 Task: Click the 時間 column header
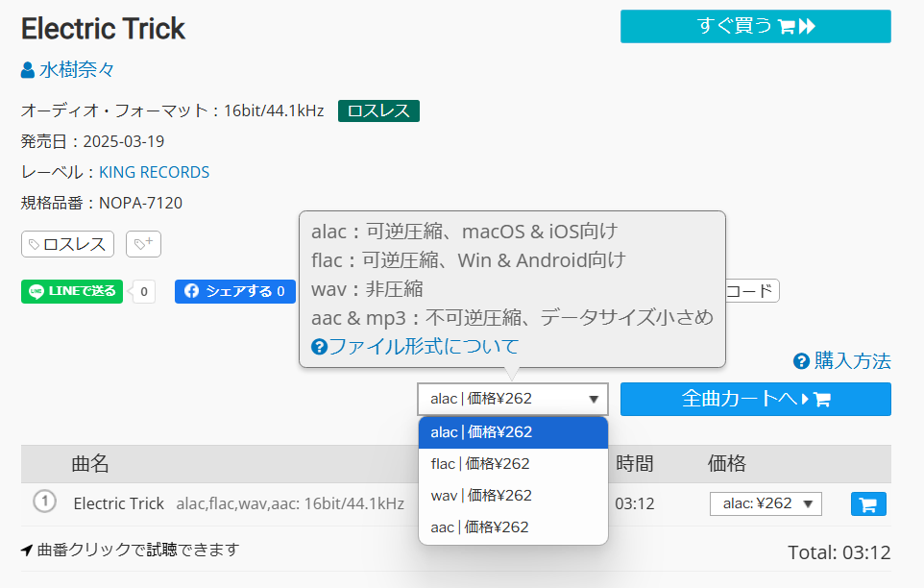[635, 464]
